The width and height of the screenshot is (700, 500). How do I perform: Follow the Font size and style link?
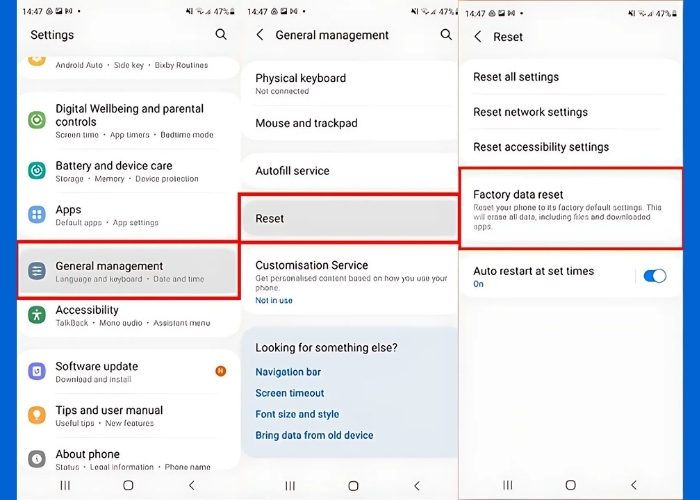coord(297,414)
